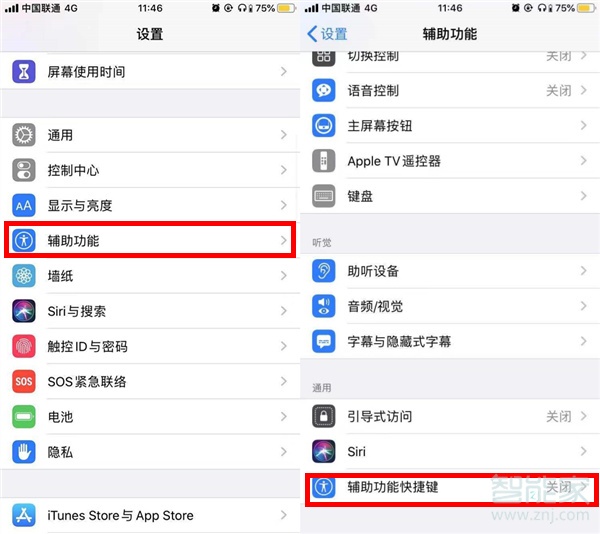Viewport: 600px width, 534px height.
Task: Tap 关闭 status on 引导式访问
Action: (x=559, y=416)
